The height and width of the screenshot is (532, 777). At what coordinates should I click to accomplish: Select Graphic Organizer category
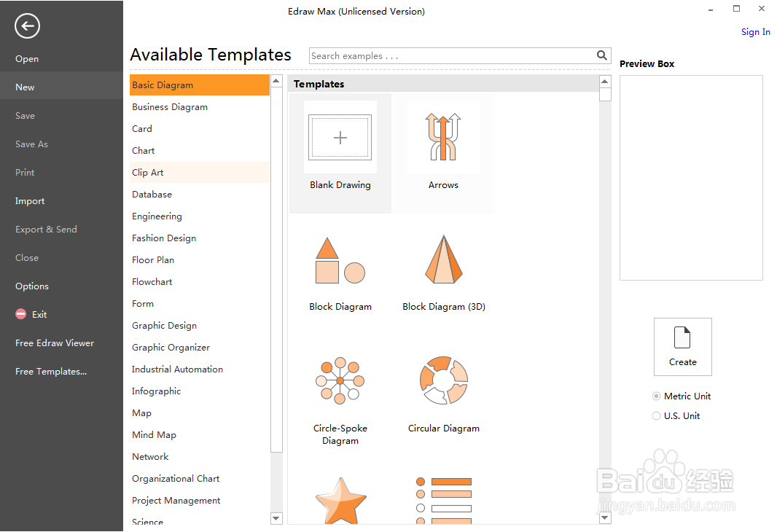[200, 347]
